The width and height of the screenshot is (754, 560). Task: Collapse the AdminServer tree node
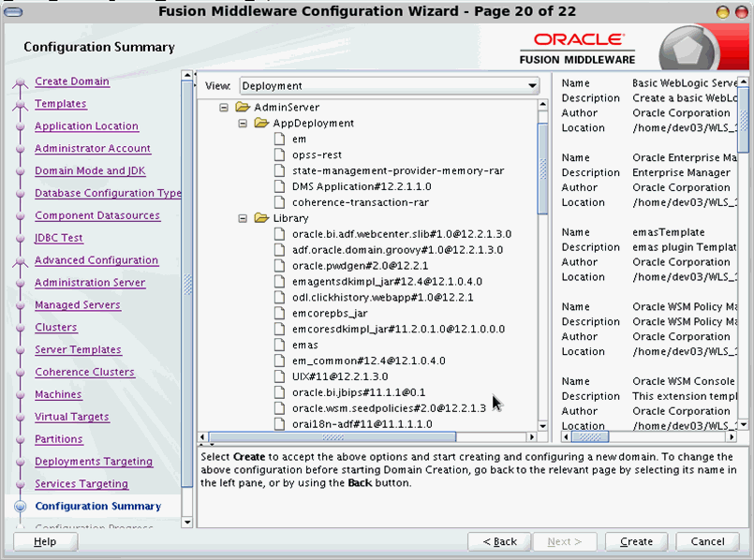coord(224,108)
